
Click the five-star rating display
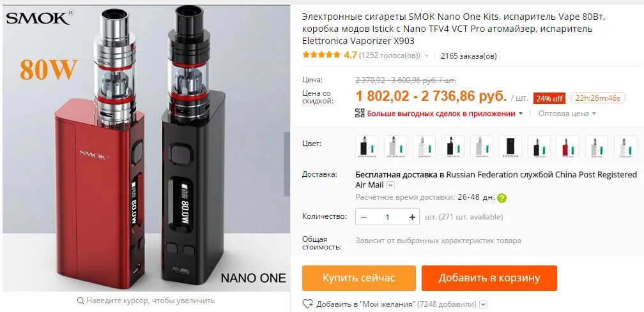321,55
